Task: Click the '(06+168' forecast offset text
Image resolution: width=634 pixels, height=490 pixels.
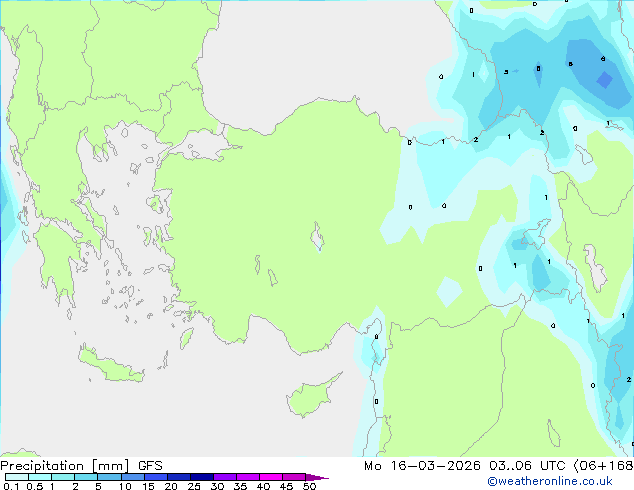Action: [603, 466]
